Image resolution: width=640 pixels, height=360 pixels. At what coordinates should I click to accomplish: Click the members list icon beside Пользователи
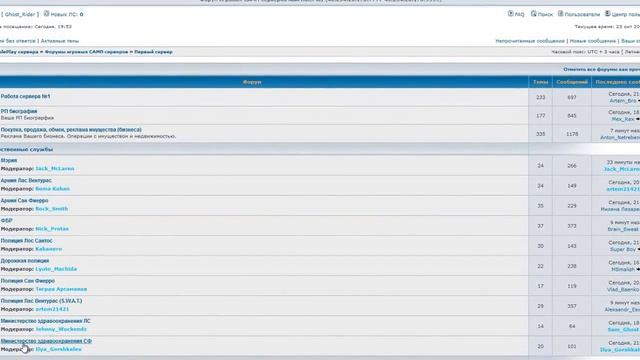coord(560,14)
